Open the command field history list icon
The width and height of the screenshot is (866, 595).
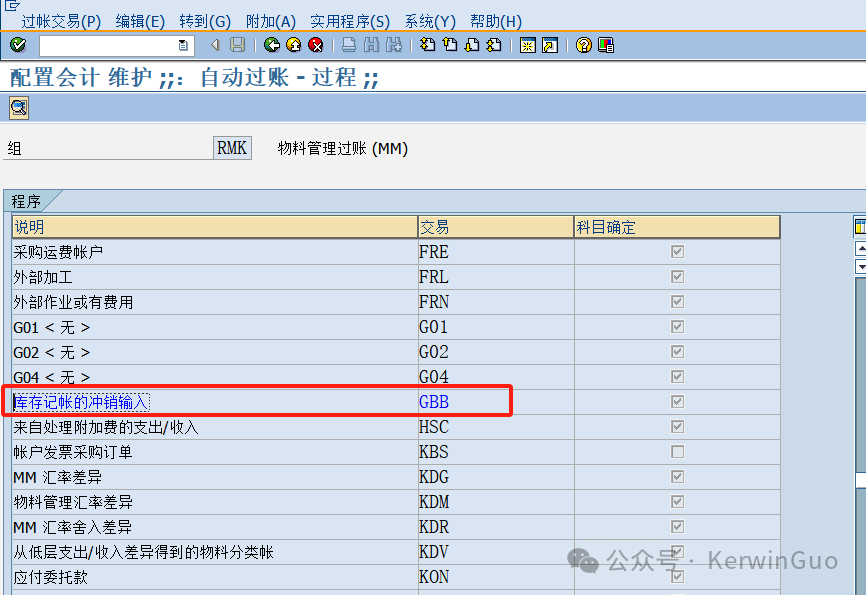coord(183,45)
